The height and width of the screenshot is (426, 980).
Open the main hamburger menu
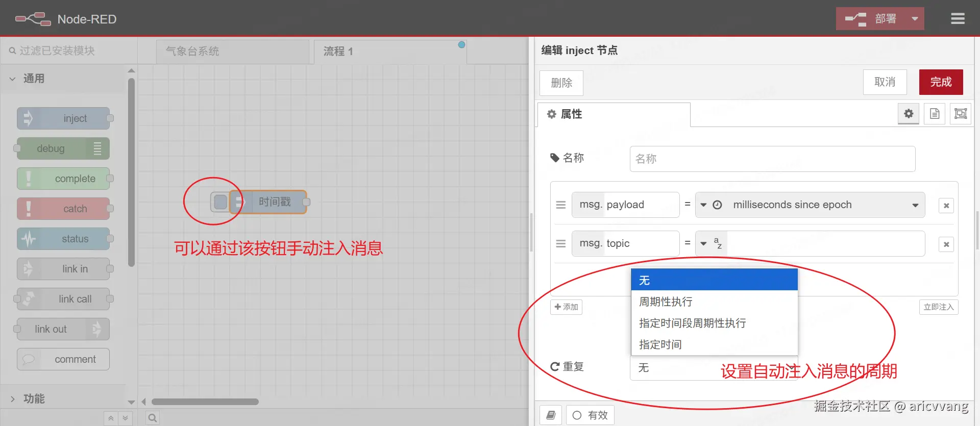click(x=958, y=19)
